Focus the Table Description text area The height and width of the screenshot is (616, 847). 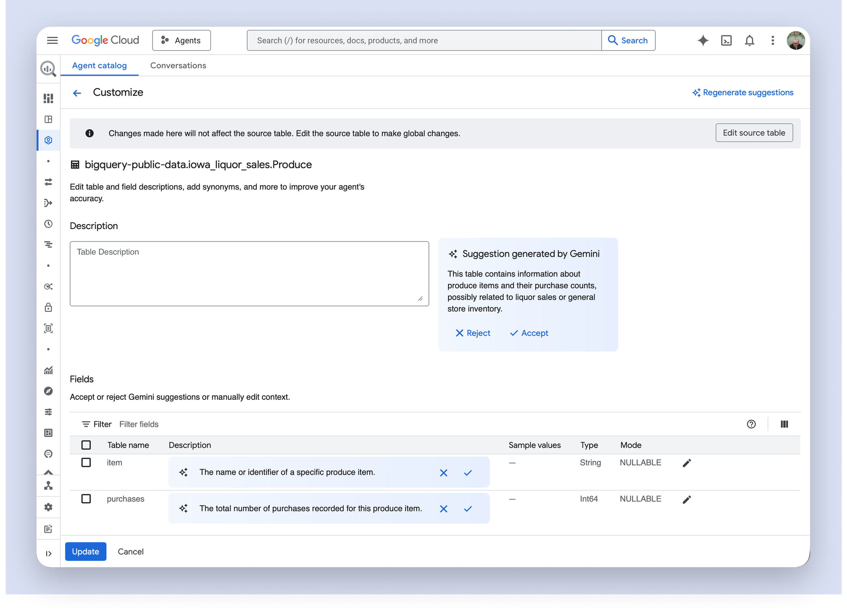[x=249, y=274]
